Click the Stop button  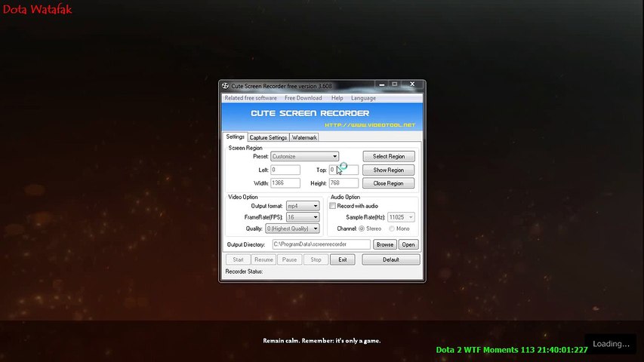316,259
